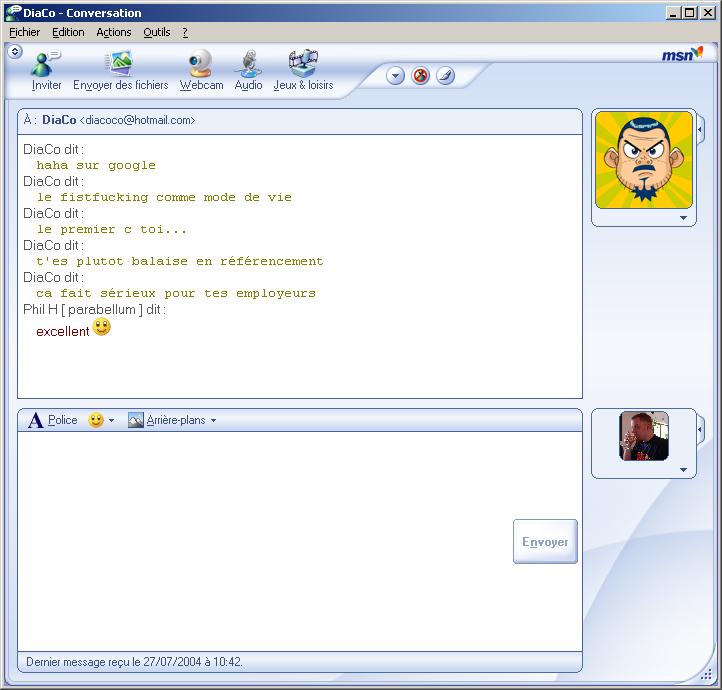Open the Outils menu
The image size is (722, 690).
pos(157,32)
